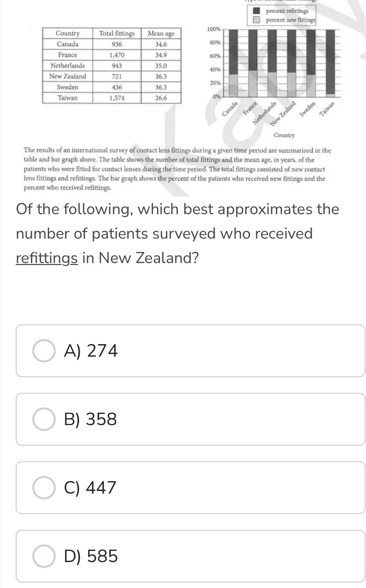
Task: Click the Taiwan bar in the graph
Action: pos(330,63)
